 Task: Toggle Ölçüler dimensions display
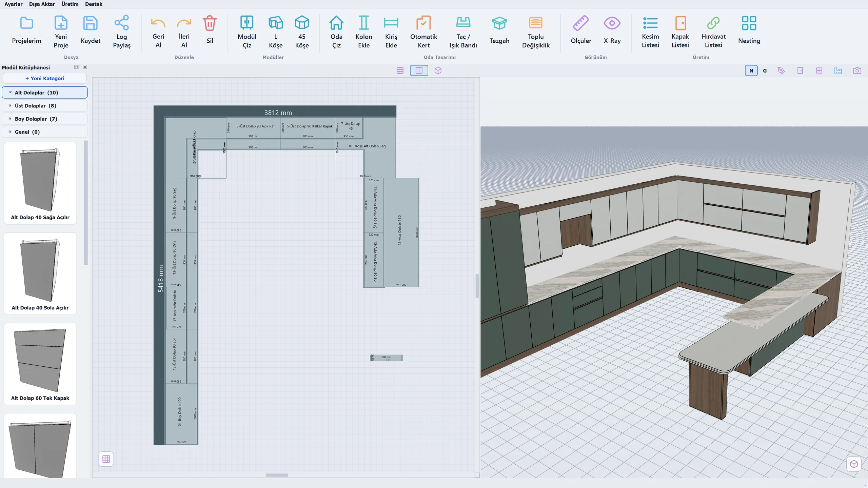581,30
